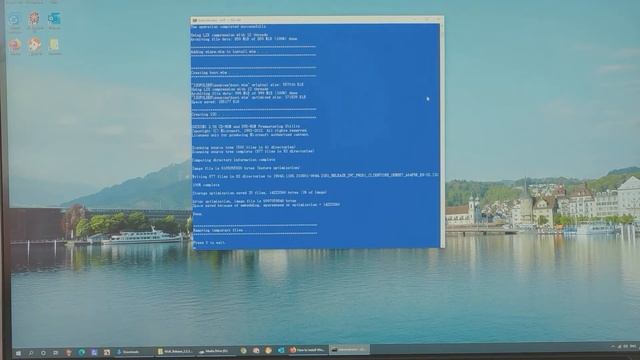Select the blue desktop icon in top row
The image size is (640, 360).
[x=54, y=20]
